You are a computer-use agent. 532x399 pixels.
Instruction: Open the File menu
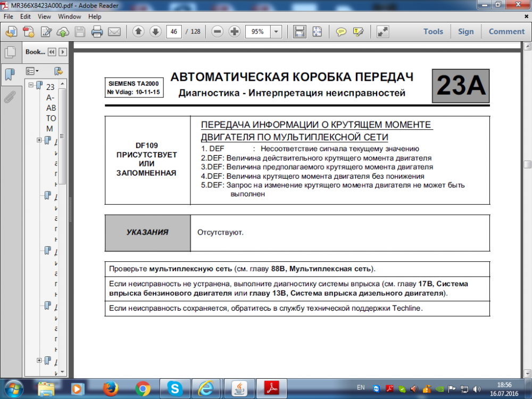tap(8, 16)
